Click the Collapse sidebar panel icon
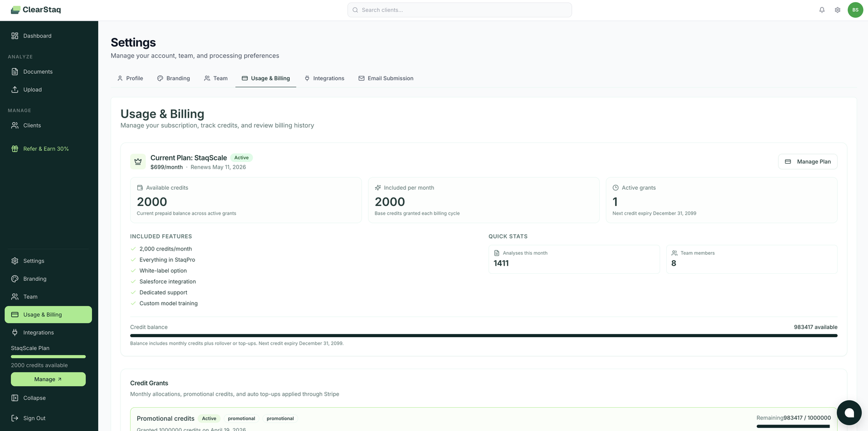 click(15, 398)
